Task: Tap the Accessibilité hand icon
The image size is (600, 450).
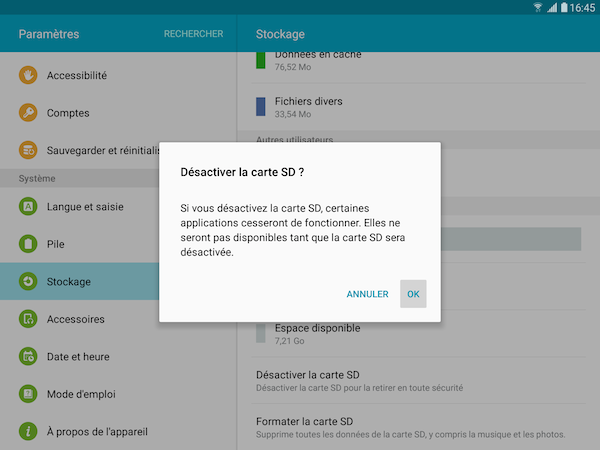Action: 28,75
